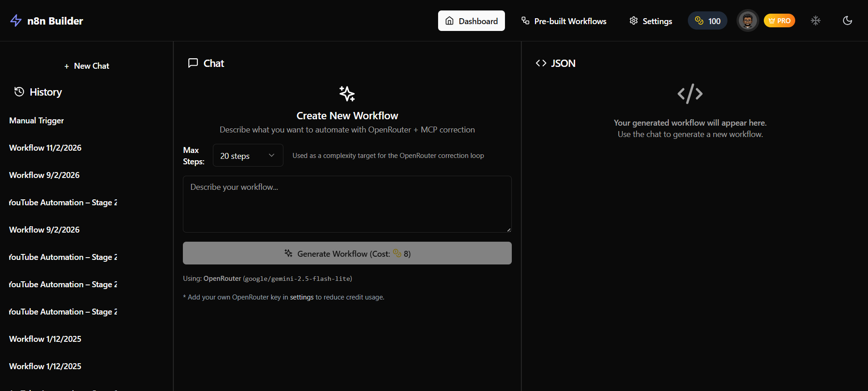
Task: Open the Dashboard tab
Action: point(471,21)
